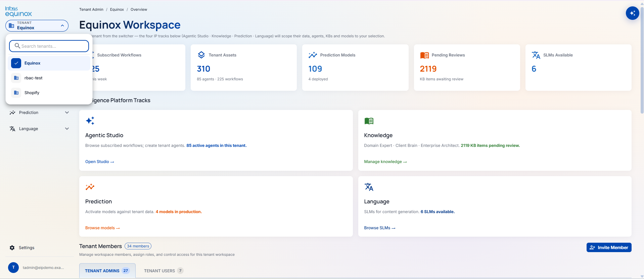Follow the Open Studio link
644x279 pixels.
100,162
